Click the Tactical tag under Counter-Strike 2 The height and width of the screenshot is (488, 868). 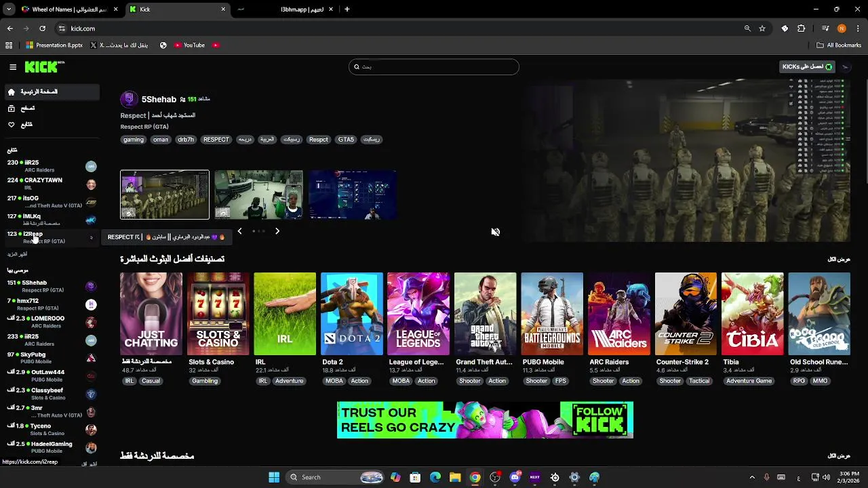click(x=699, y=381)
